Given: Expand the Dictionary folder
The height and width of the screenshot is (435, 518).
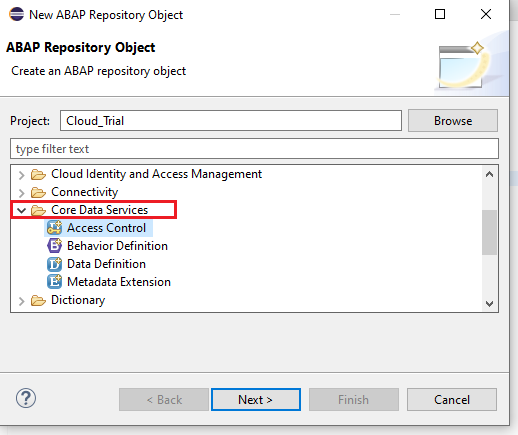Looking at the screenshot, I should pos(21,301).
